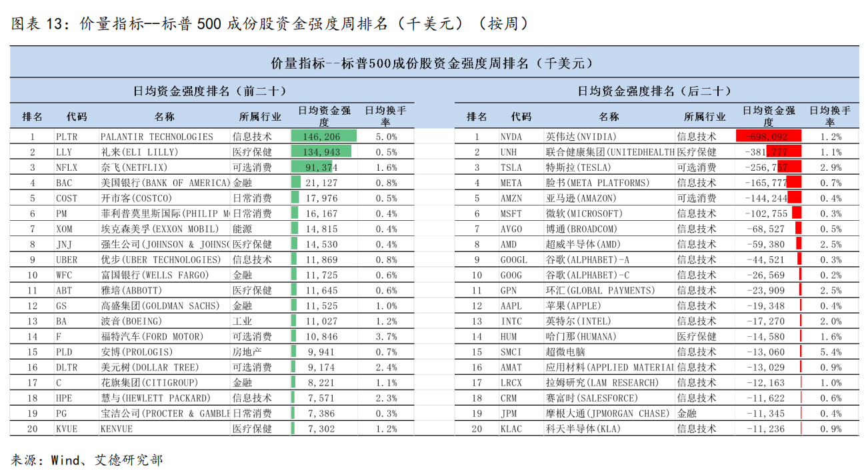The width and height of the screenshot is (868, 475).
Task: Select the name "英特尔(INTEL)"
Action: [x=580, y=321]
